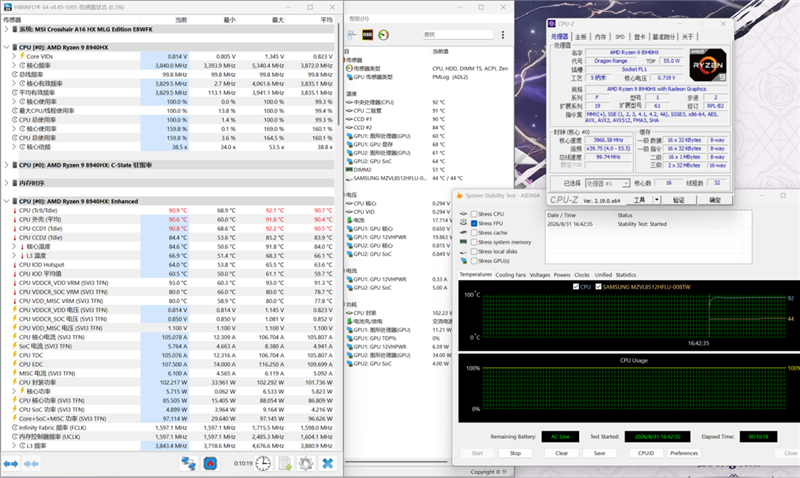The height and width of the screenshot is (478, 800).
Task: Toggle the CPU graph legend checkbox
Action: [x=576, y=287]
